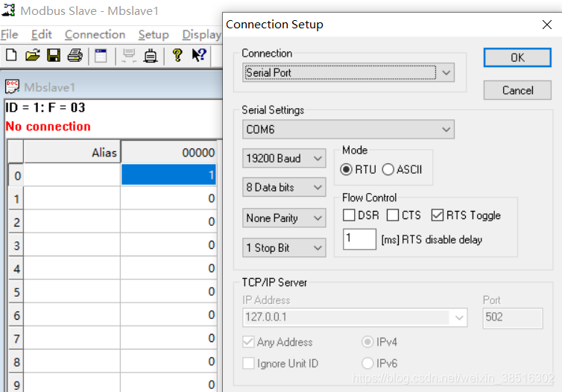Image resolution: width=562 pixels, height=392 pixels.
Task: Close the Connection Setup dialog
Action: click(x=547, y=25)
